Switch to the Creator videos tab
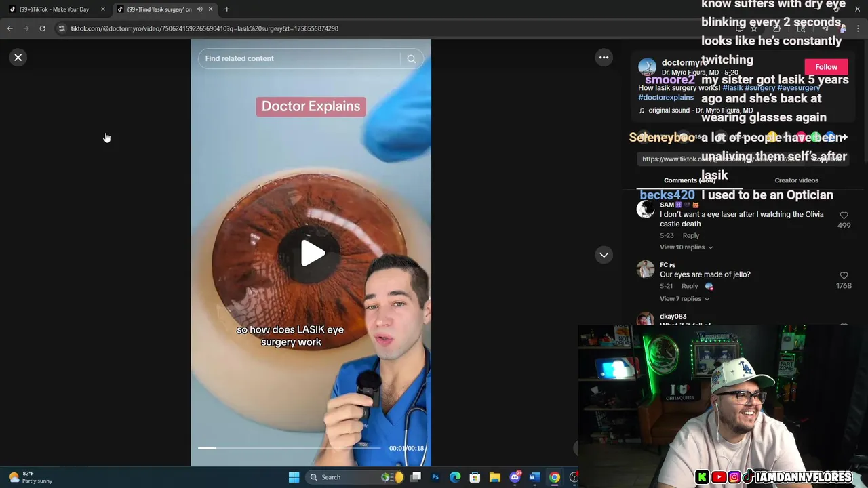The height and width of the screenshot is (488, 868). [x=796, y=180]
